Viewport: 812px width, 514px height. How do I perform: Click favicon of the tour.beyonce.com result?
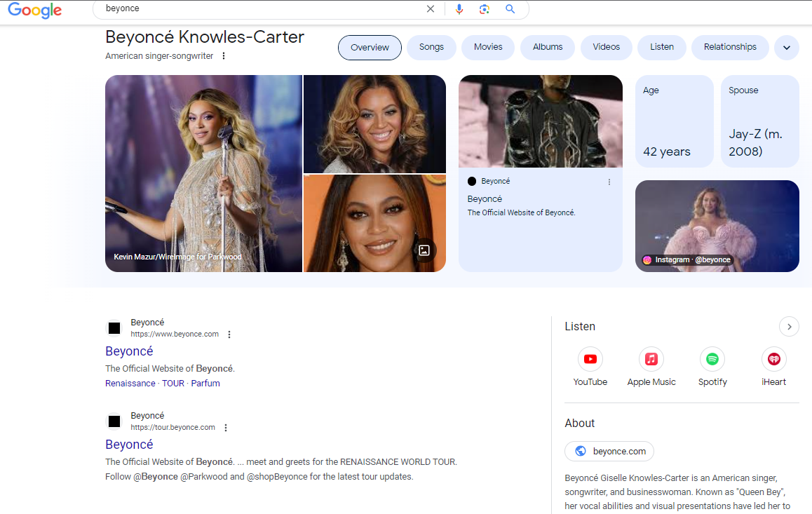coord(114,421)
